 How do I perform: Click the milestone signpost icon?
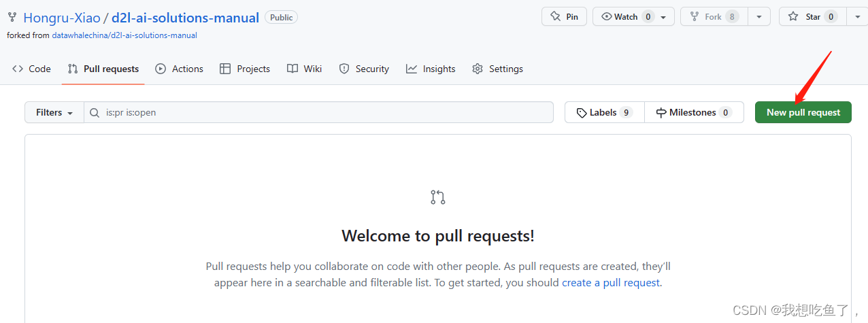click(x=661, y=113)
